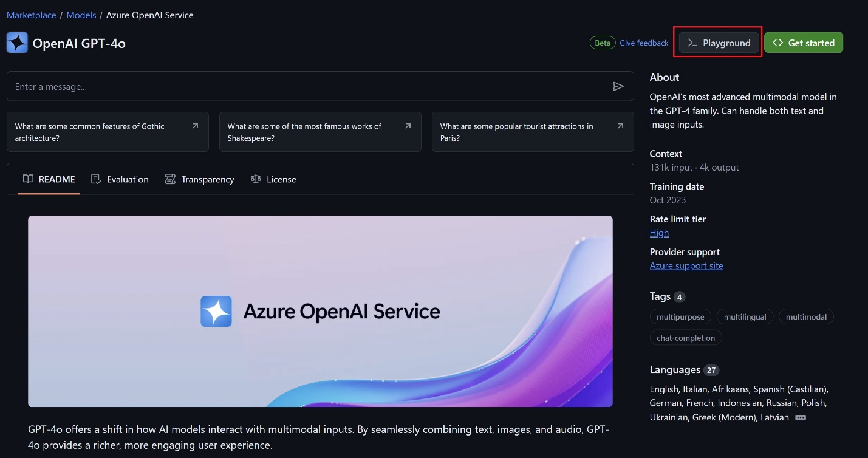Click the multipurpose tag

click(680, 316)
